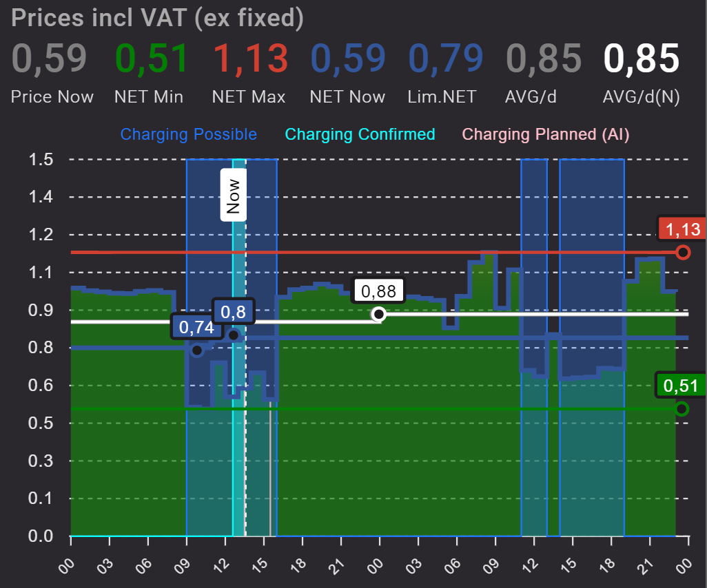This screenshot has width=707, height=588.
Task: Click the red circle on max line
Action: tap(683, 252)
